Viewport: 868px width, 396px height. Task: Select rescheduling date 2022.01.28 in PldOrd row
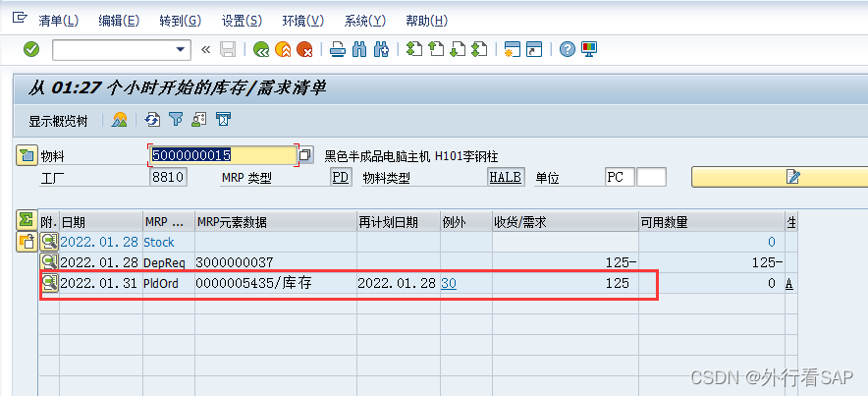[399, 284]
